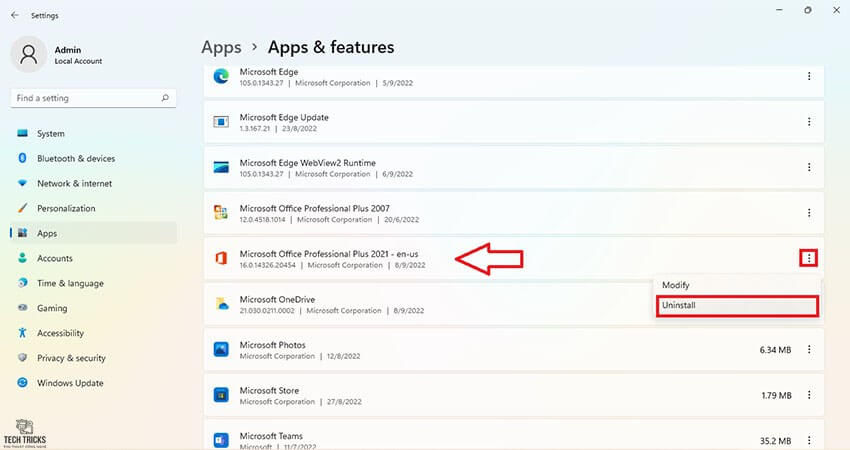Click the 1.79 MB size of Store

[x=776, y=396]
